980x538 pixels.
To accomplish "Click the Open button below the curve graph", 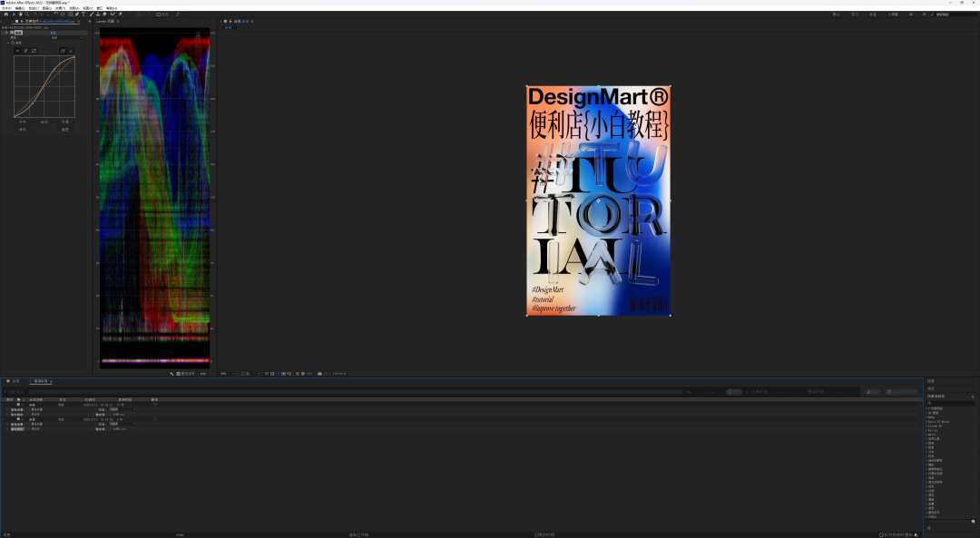I will click(23, 122).
